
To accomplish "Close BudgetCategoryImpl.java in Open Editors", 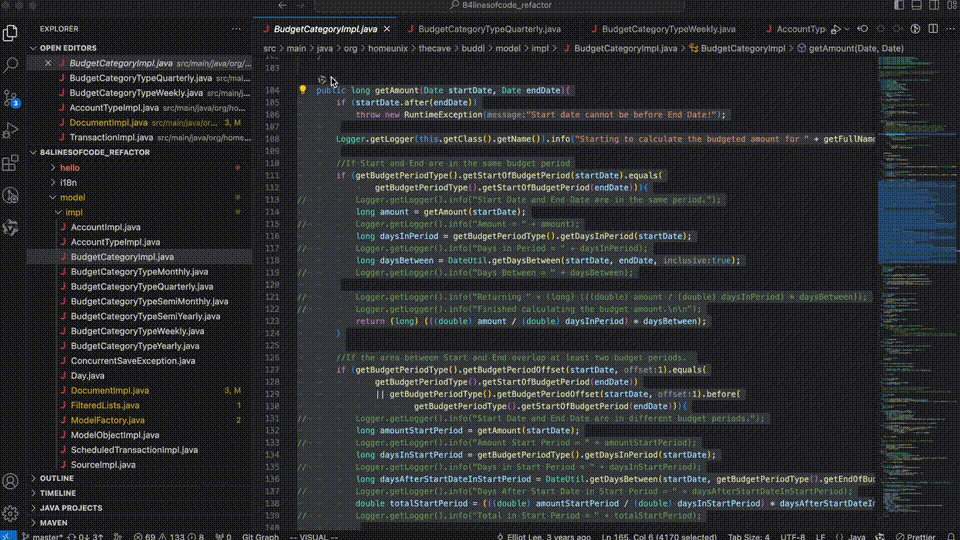I will pos(47,63).
